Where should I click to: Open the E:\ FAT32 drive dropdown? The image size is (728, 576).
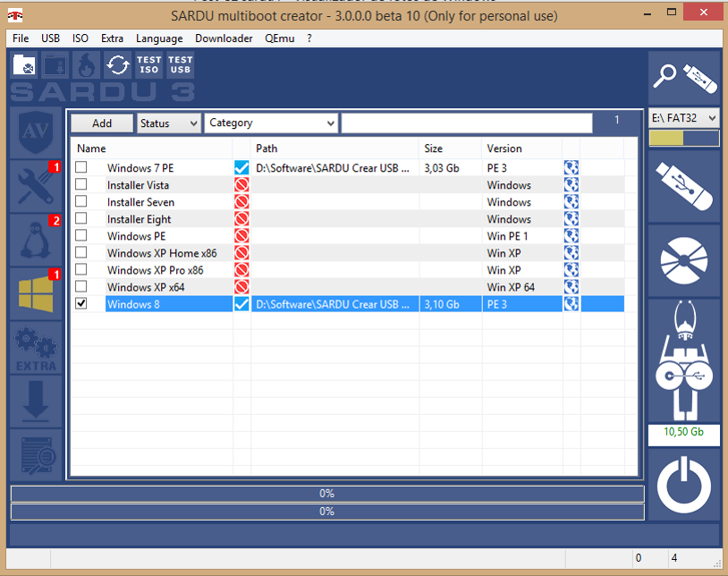point(684,118)
